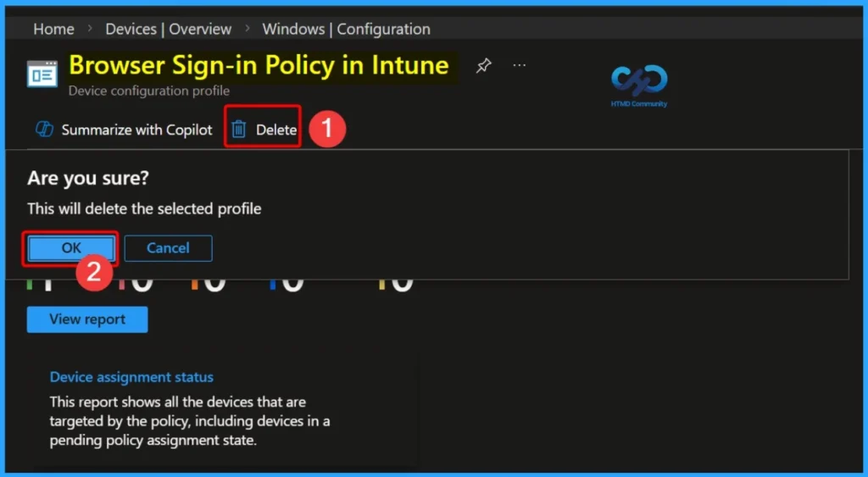The image size is (868, 477).
Task: Cancel the delete confirmation dialog
Action: coord(169,248)
